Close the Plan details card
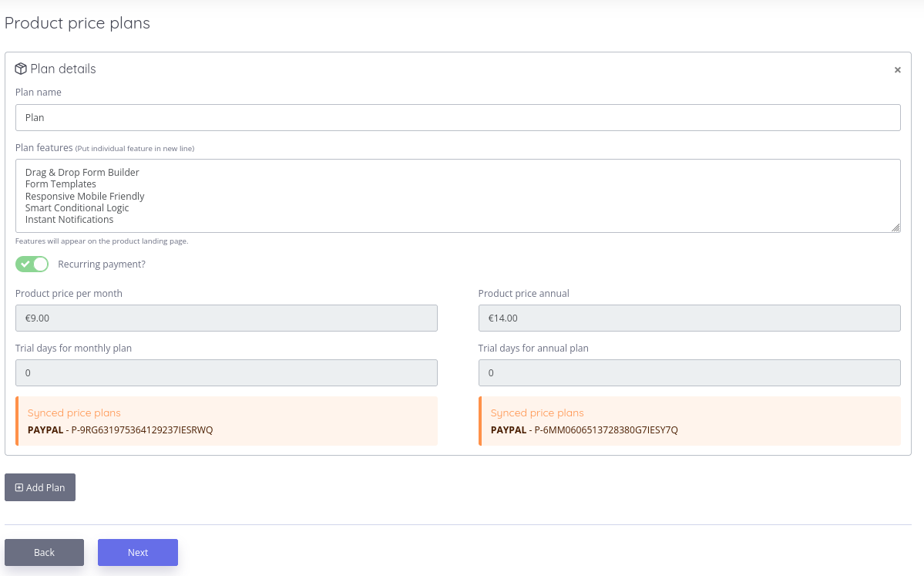Screen dimensions: 924x576 (898, 69)
